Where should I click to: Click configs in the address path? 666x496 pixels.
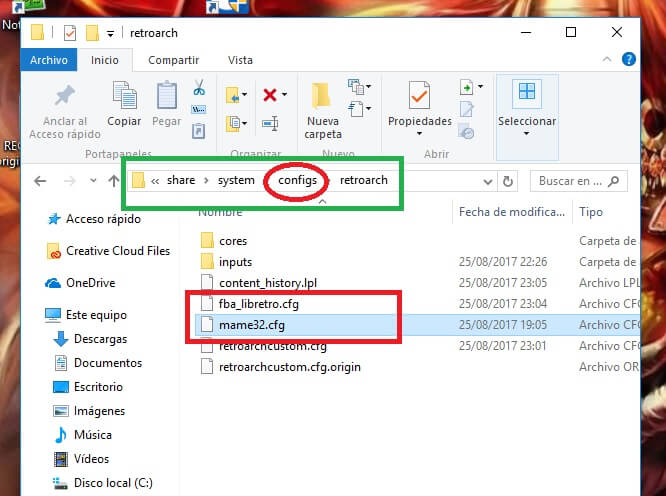point(297,180)
